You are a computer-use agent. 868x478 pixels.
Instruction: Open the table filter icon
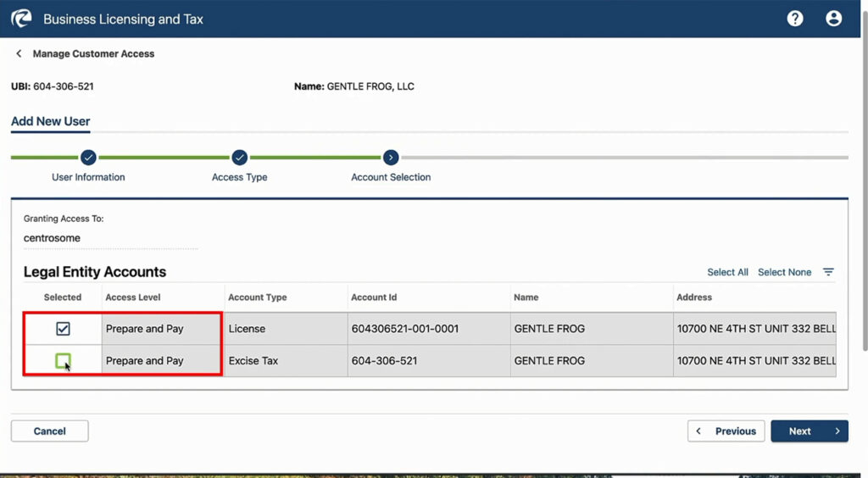point(828,272)
